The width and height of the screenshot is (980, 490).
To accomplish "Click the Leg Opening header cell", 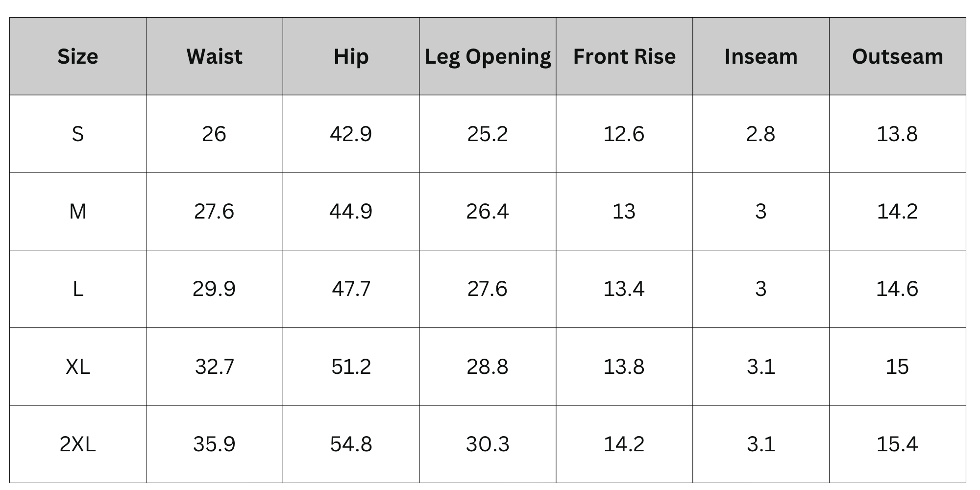I will pos(488,56).
